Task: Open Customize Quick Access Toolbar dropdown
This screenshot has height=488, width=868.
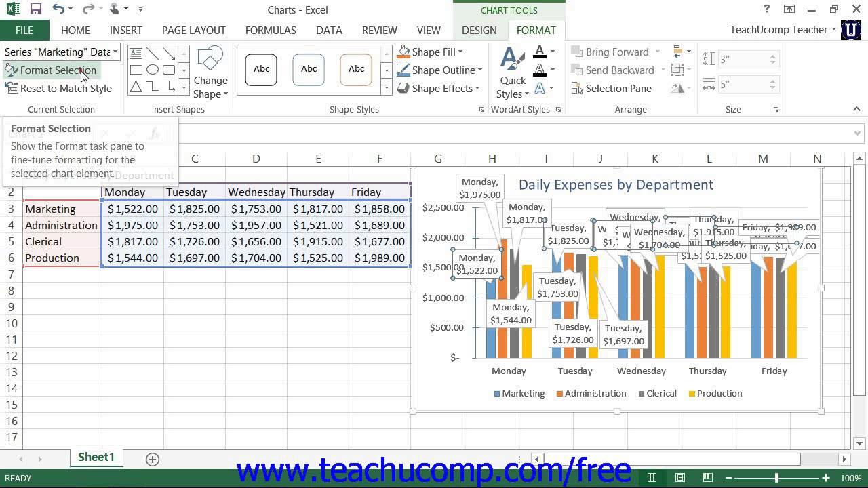Action: [x=140, y=9]
